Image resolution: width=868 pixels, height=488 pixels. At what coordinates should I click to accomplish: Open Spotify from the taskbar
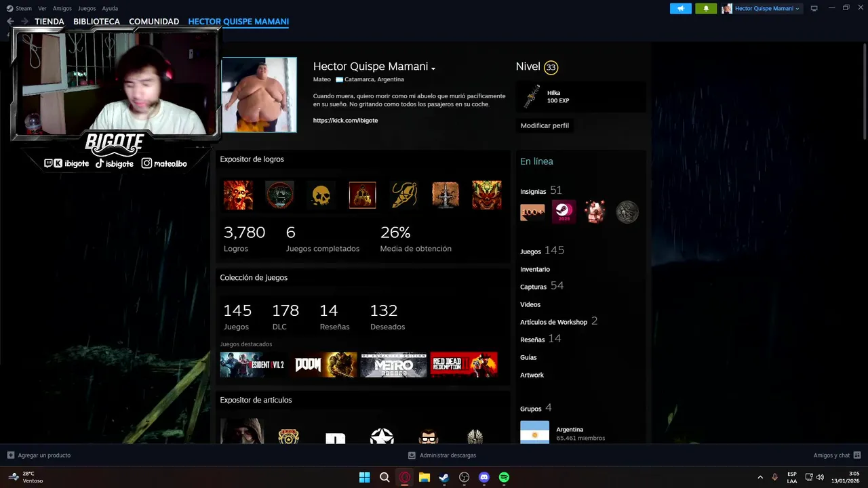504,477
